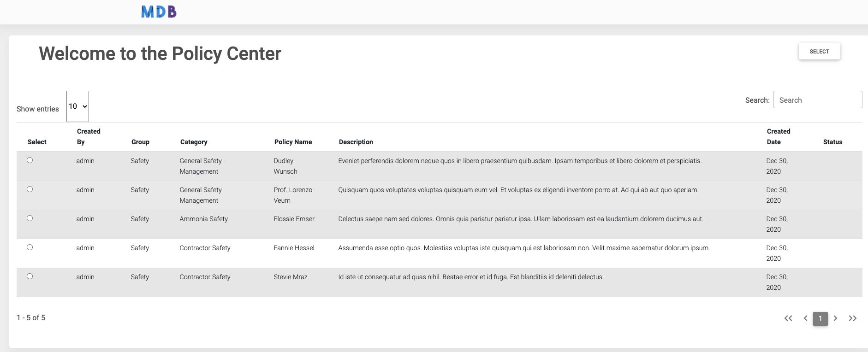Click the SELECT button
Image resolution: width=868 pixels, height=352 pixels.
click(819, 52)
